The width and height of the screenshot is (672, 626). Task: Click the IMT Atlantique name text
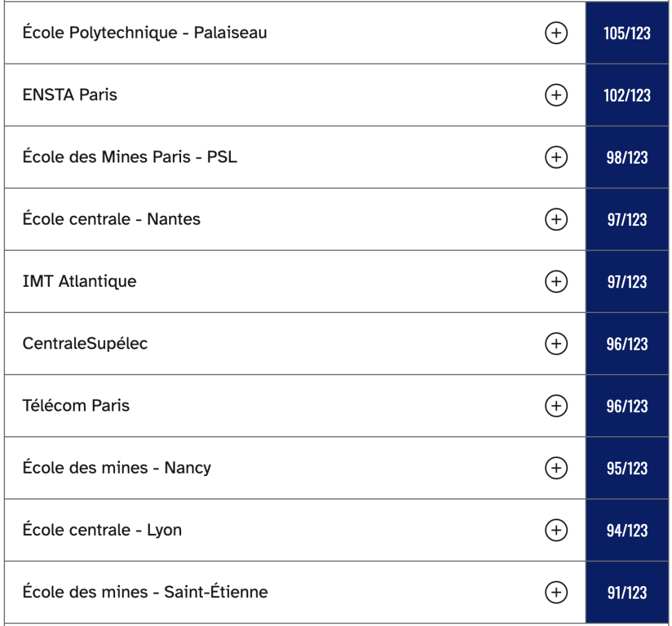tap(79, 281)
